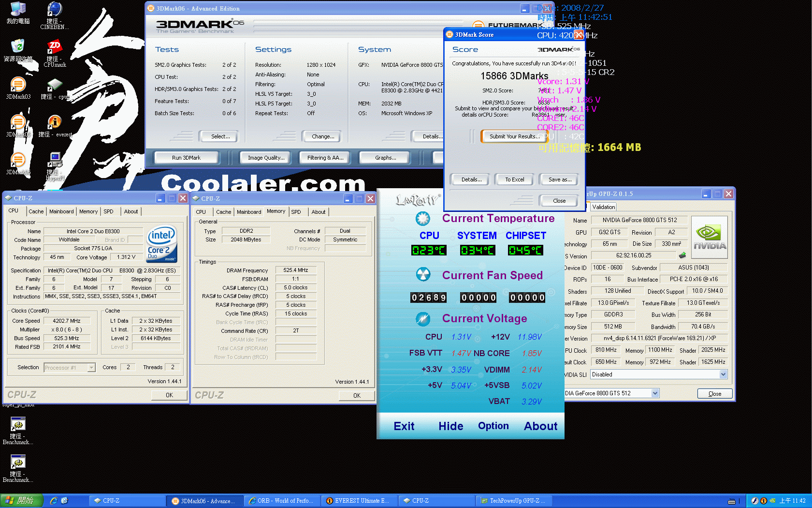The height and width of the screenshot is (508, 812).
Task: Click Option in the temperature monitor
Action: [x=493, y=426]
